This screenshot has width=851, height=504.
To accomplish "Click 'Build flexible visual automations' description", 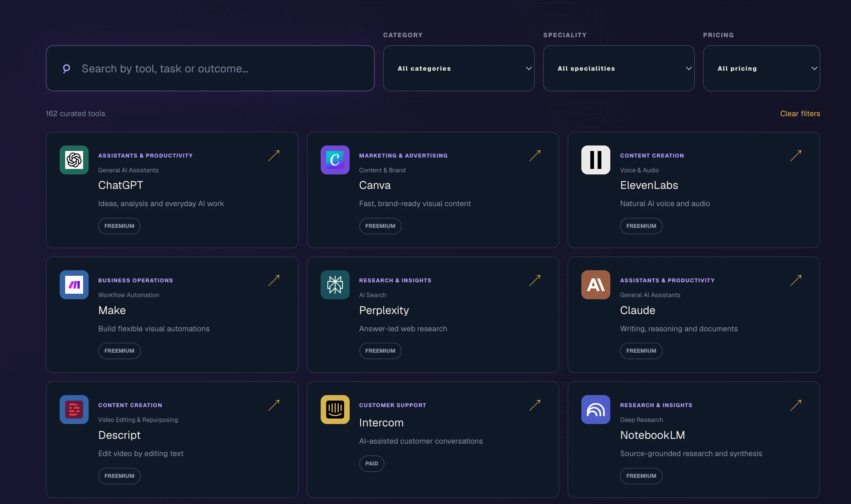I will pyautogui.click(x=154, y=329).
